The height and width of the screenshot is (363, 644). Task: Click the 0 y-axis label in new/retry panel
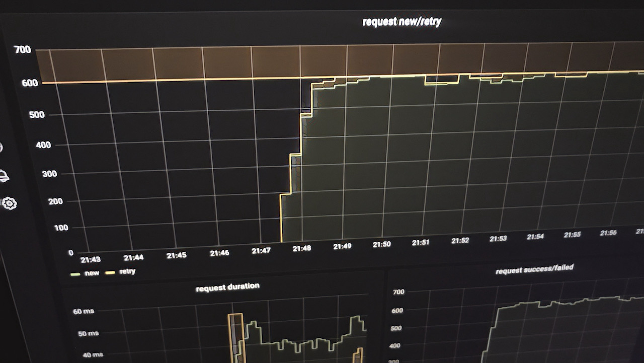click(70, 253)
